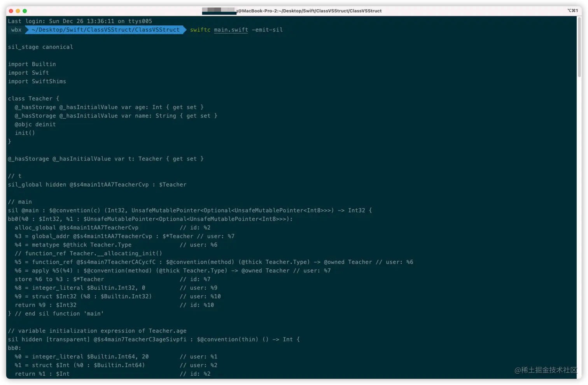The height and width of the screenshot is (385, 588).
Task: Maximize the terminal with green button
Action: tap(25, 11)
